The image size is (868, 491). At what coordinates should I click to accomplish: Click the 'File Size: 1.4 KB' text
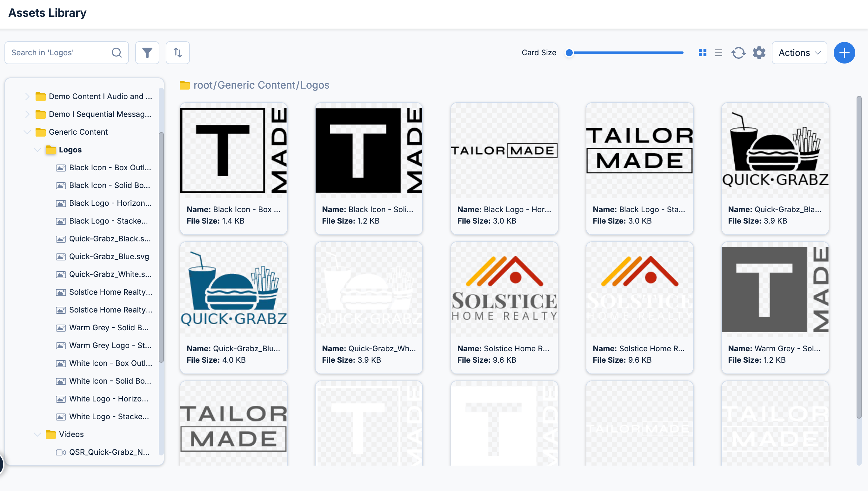[215, 221]
